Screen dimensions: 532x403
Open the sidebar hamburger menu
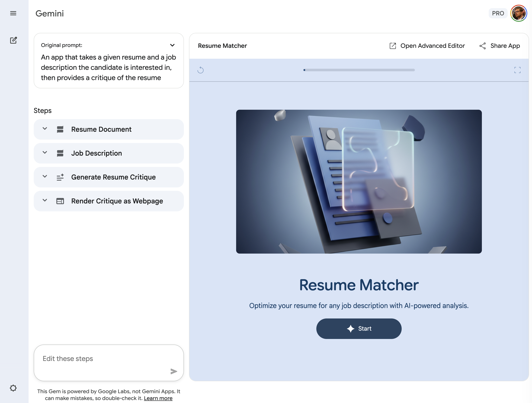pyautogui.click(x=13, y=13)
